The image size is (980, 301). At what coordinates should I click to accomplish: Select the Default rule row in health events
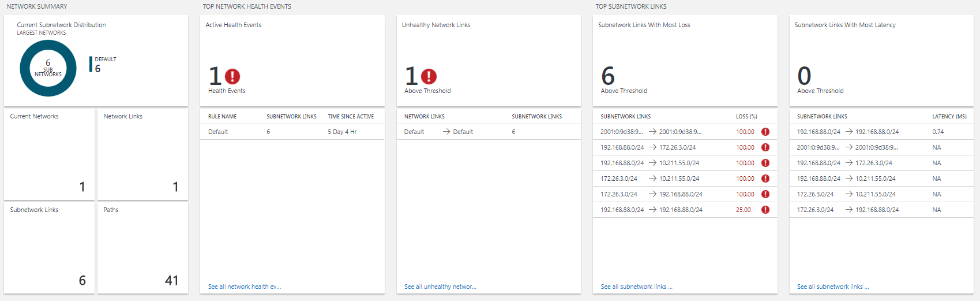click(292, 132)
